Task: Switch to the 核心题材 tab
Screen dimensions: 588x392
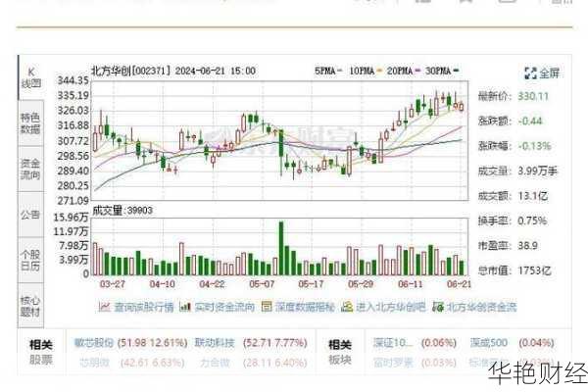Action: pos(30,306)
